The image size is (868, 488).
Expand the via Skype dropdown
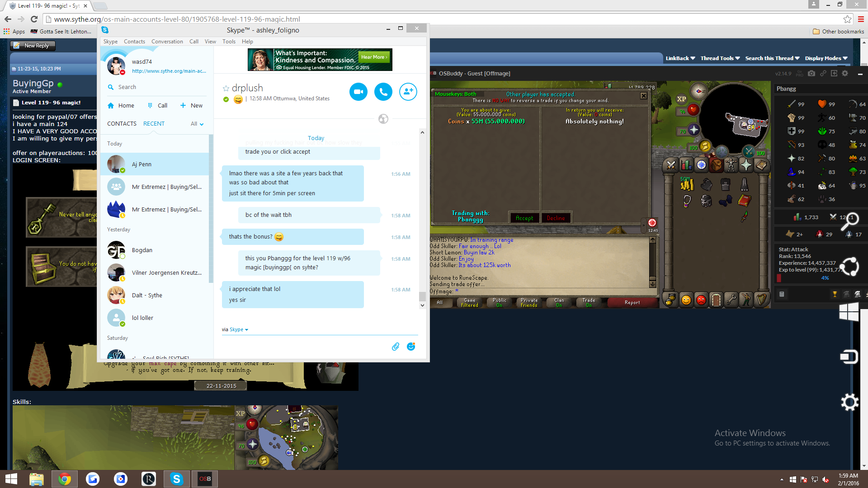[239, 330]
